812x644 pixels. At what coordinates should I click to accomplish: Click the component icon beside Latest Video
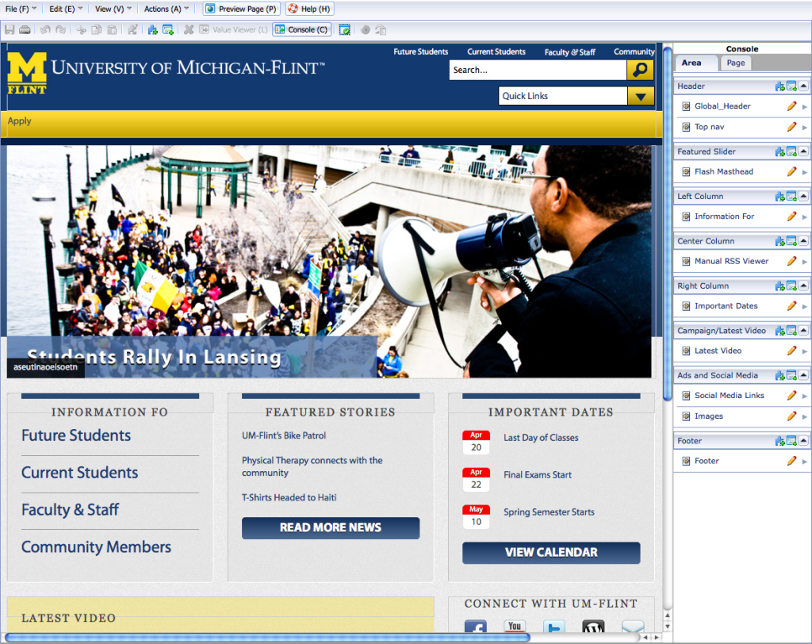[x=685, y=351]
